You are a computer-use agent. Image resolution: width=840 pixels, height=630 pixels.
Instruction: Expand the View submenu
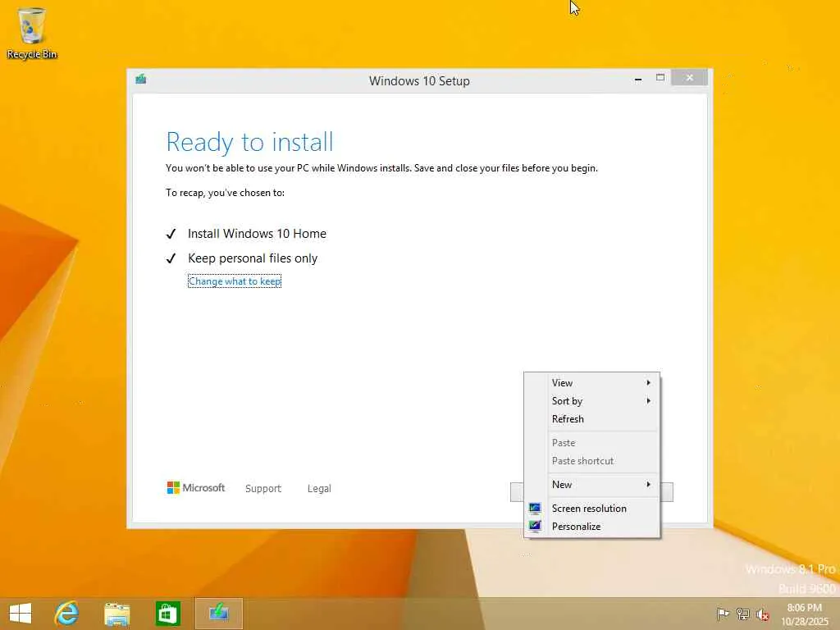pyautogui.click(x=592, y=382)
